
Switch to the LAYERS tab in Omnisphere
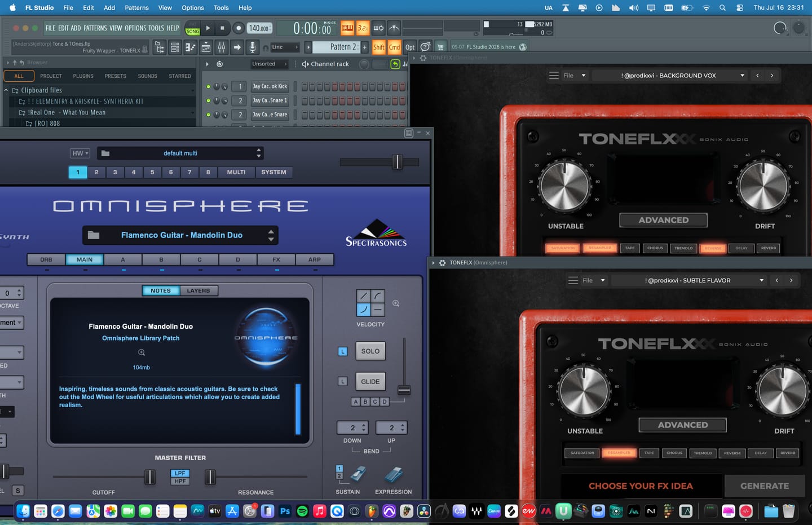coord(198,291)
